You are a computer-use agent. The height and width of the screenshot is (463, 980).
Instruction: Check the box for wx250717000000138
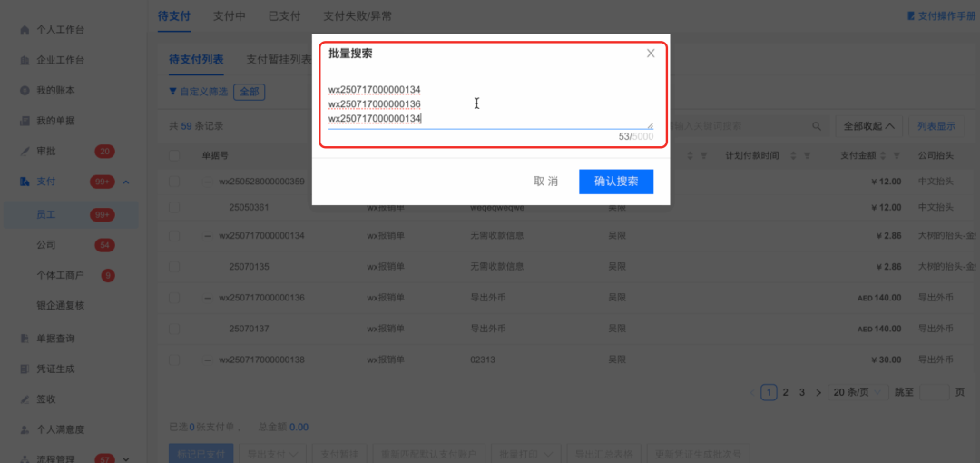[x=174, y=360]
